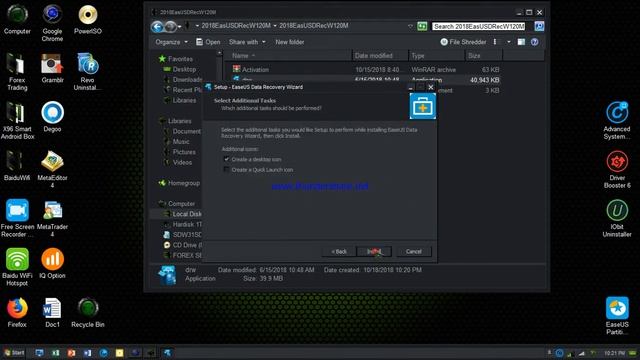Click the Explorer search magnifier button
The image size is (640, 360).
coord(539,26)
